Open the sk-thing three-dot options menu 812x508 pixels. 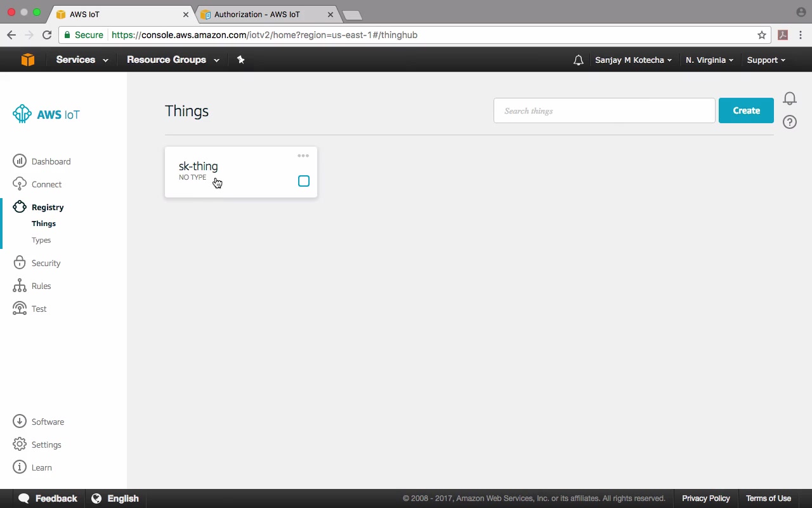pyautogui.click(x=303, y=156)
